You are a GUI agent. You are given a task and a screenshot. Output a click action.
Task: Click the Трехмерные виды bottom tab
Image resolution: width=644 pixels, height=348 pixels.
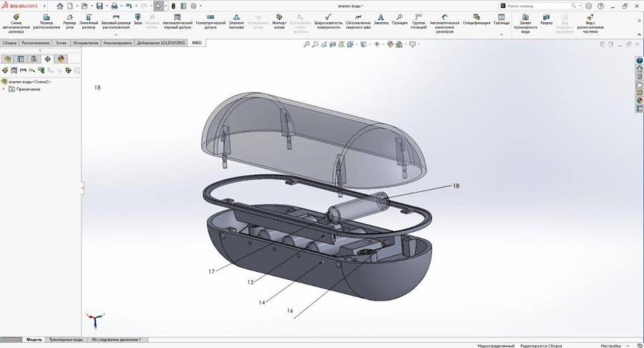[x=67, y=339]
